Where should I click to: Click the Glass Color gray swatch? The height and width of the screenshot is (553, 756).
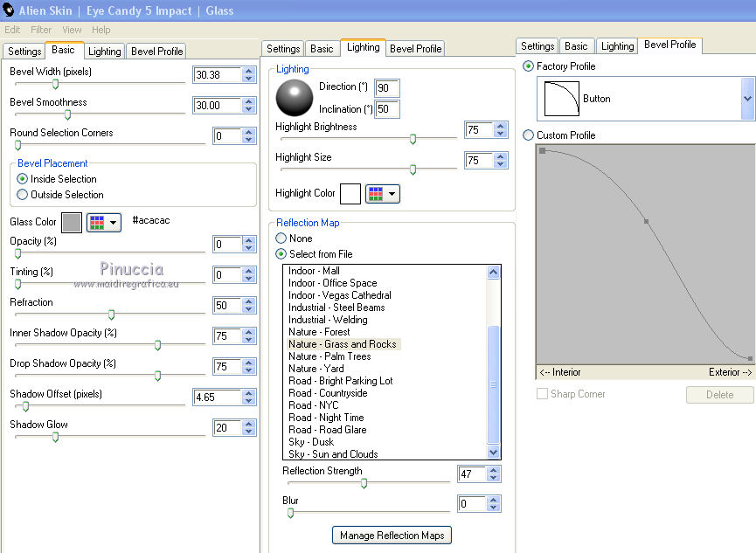click(x=72, y=222)
